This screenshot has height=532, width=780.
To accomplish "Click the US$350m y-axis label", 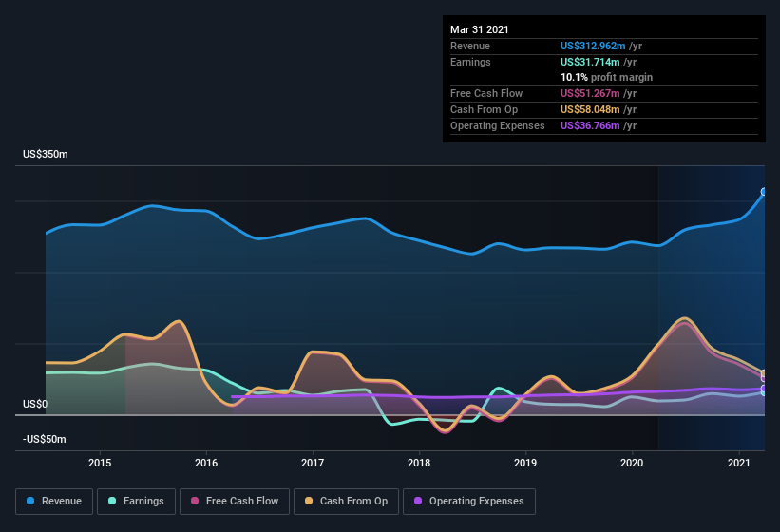I will point(46,155).
